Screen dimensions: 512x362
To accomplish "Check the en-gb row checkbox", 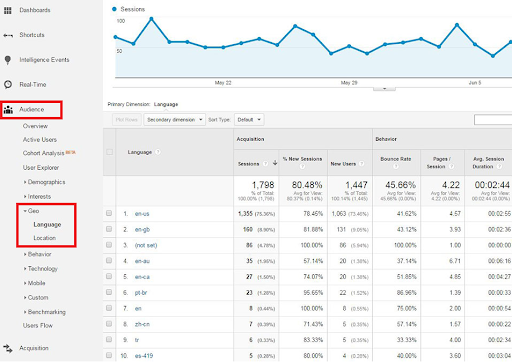I will coord(109,229).
